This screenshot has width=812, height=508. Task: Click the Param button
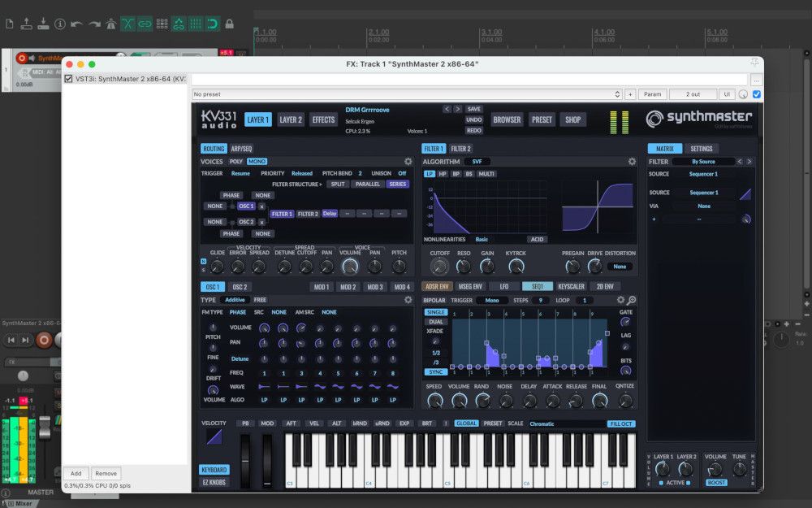(653, 94)
